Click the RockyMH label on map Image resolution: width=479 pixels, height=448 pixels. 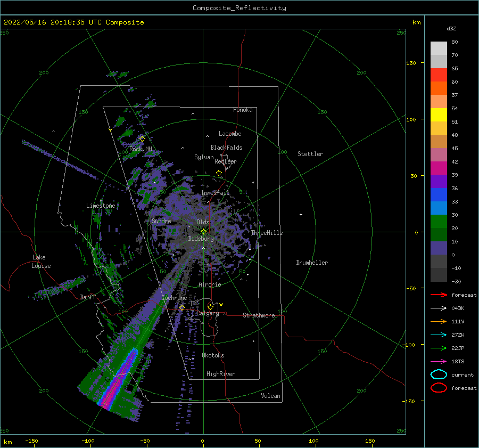tap(141, 149)
